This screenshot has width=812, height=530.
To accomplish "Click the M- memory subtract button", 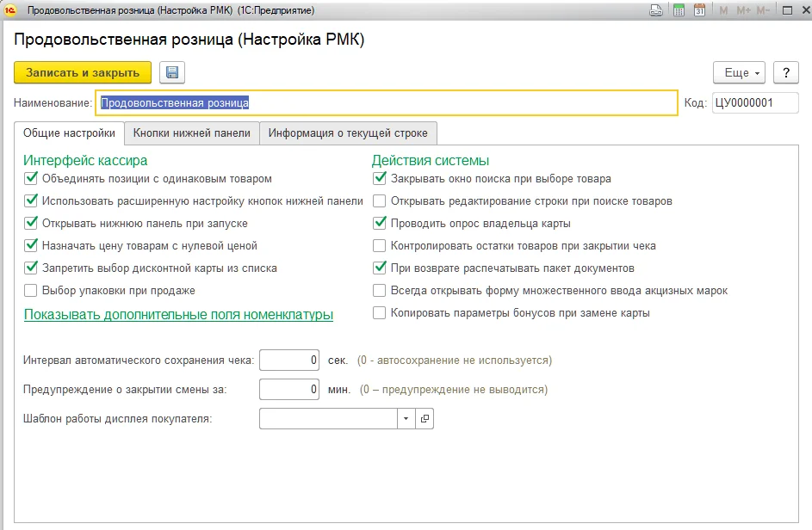I will [x=763, y=10].
